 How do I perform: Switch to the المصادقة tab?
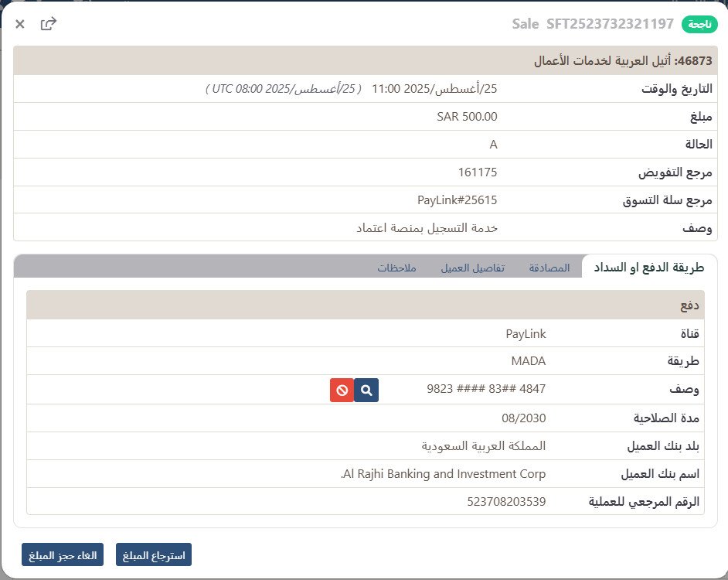click(549, 268)
